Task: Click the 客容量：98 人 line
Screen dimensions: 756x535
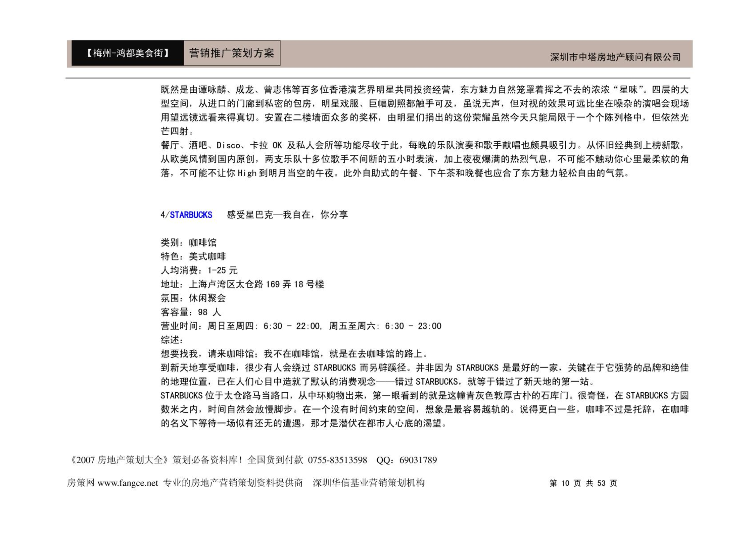Action: coord(191,312)
